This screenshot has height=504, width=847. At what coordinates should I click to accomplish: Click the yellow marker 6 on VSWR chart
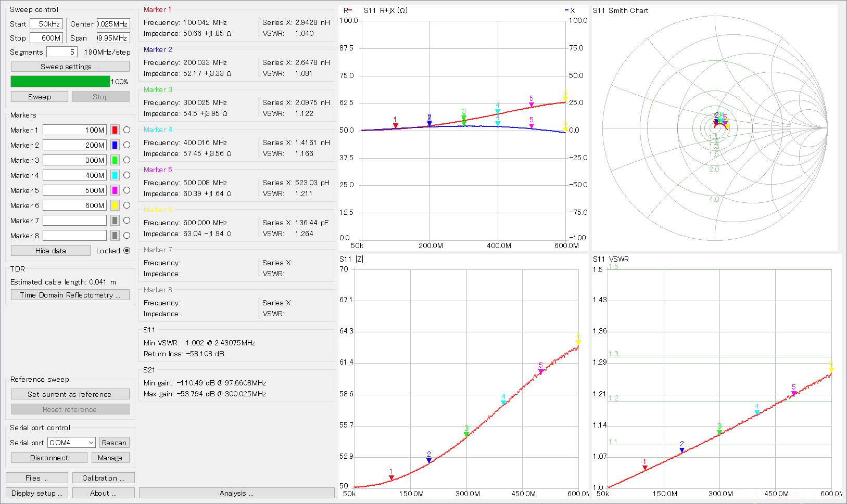point(831,370)
